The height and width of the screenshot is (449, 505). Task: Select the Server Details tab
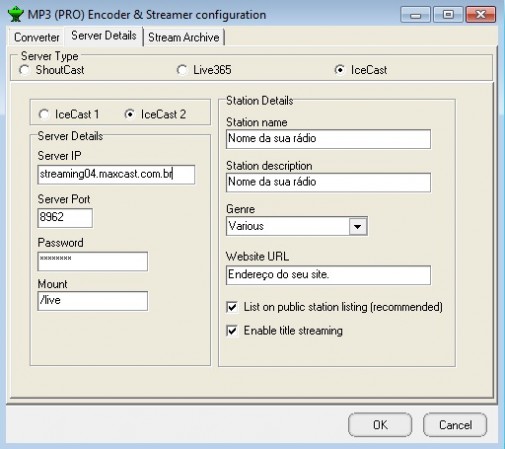[104, 35]
